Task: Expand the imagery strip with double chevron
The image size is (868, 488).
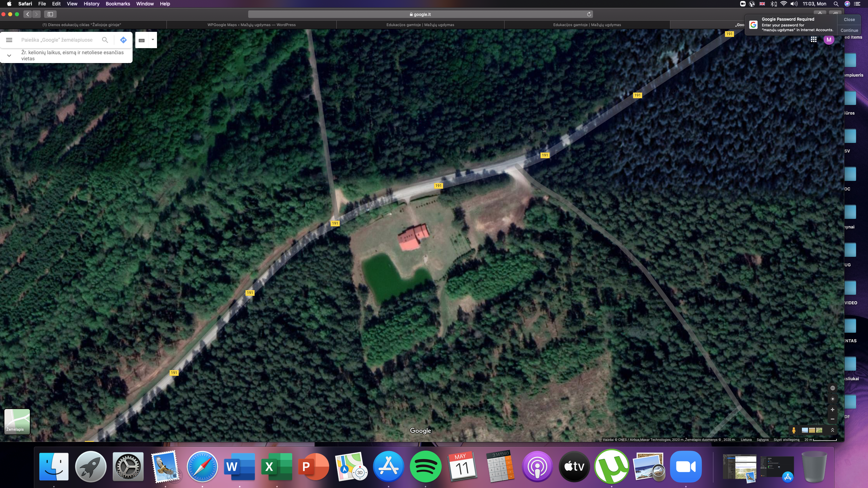Action: 832,430
